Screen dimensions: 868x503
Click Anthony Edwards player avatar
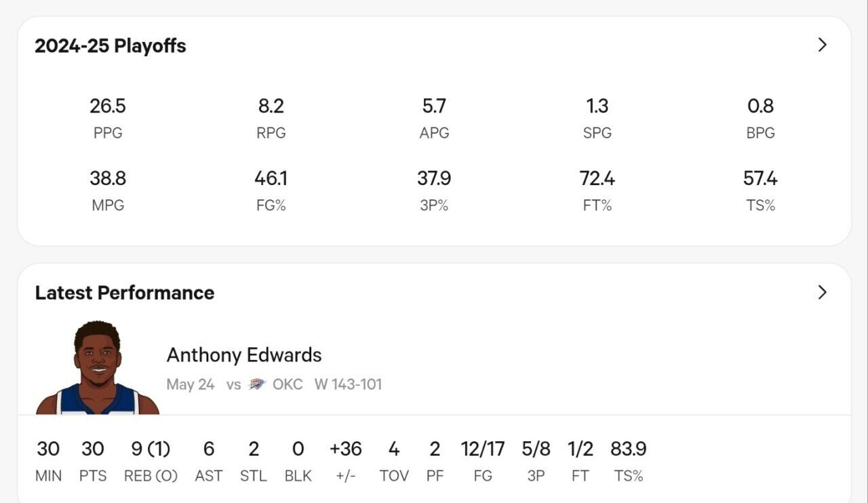pyautogui.click(x=98, y=369)
